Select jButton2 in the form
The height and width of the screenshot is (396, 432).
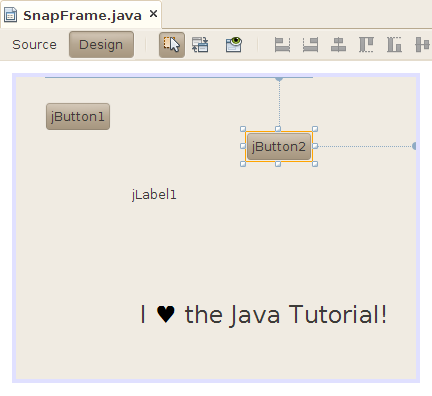[x=279, y=147]
